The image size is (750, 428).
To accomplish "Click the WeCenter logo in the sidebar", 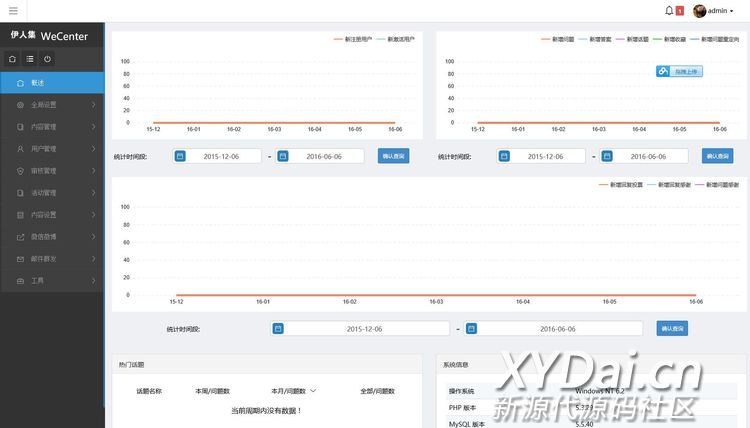I will point(49,35).
